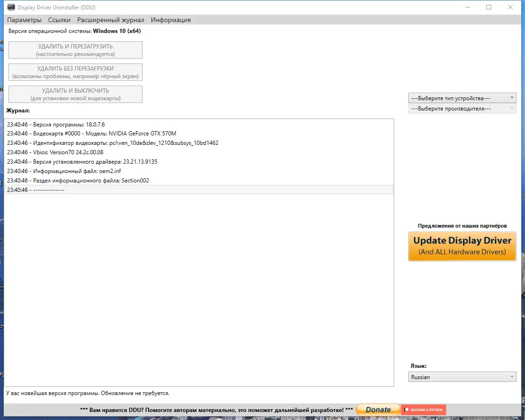Open the Параметры menu
Screen dimensions: 525x420
24,20
